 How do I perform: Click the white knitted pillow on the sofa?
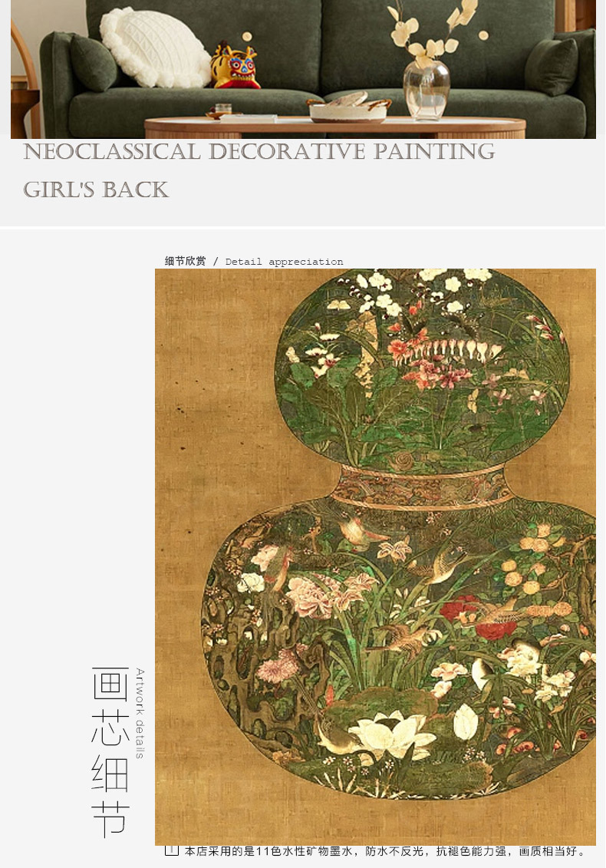[155, 48]
